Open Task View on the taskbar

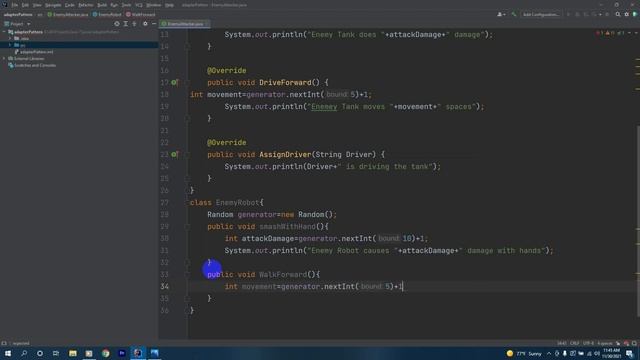56,353
